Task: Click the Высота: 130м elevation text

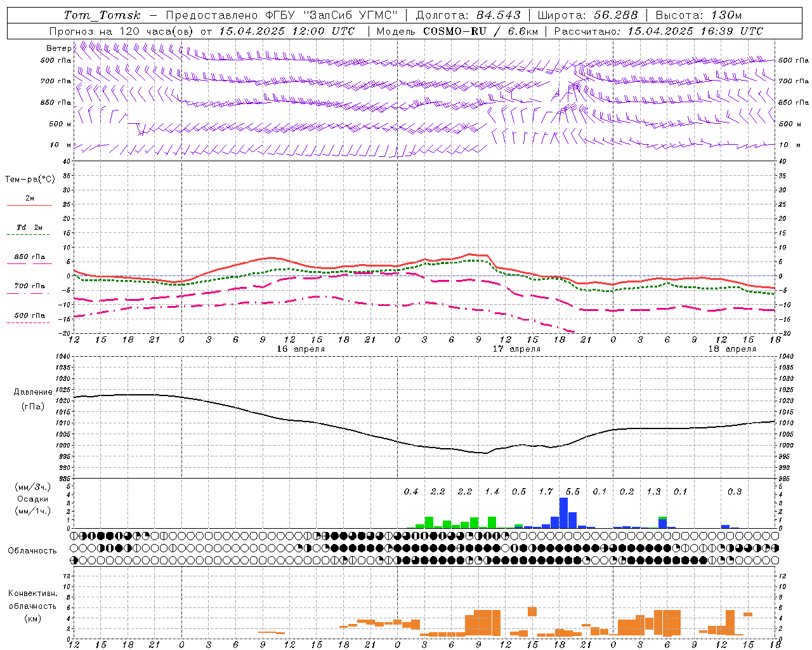Action: tap(698, 15)
